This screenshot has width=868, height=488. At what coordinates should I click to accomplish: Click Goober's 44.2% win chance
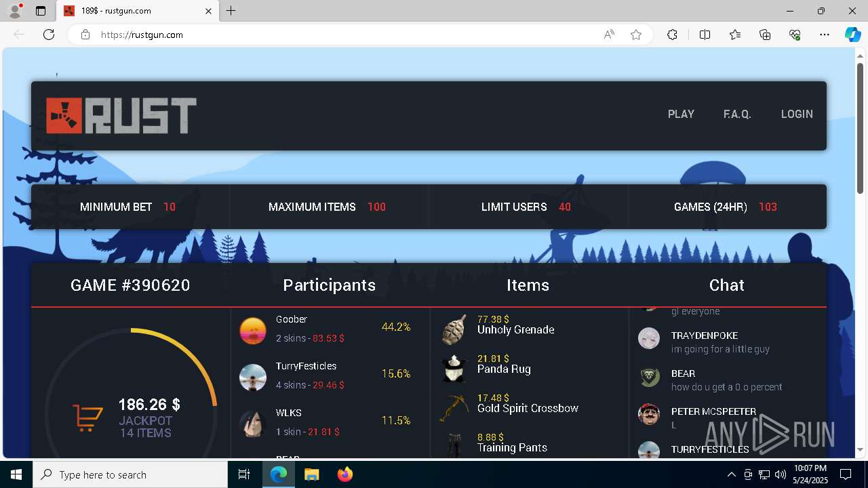[x=396, y=327]
